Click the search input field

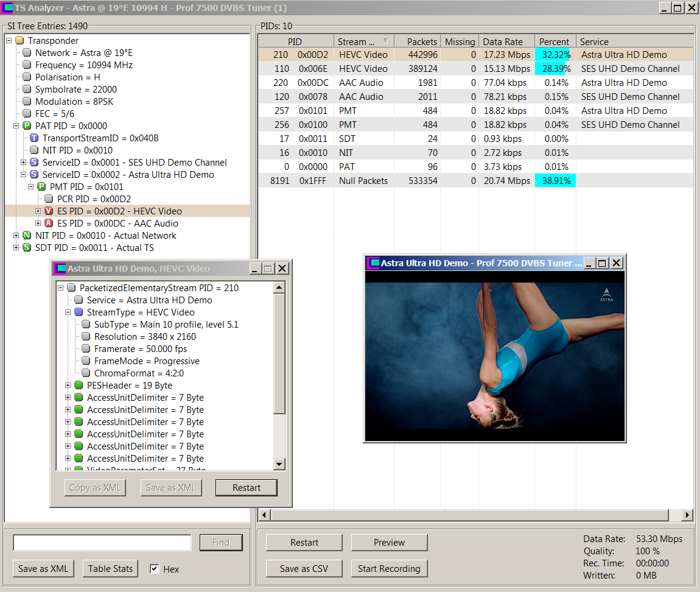point(102,543)
